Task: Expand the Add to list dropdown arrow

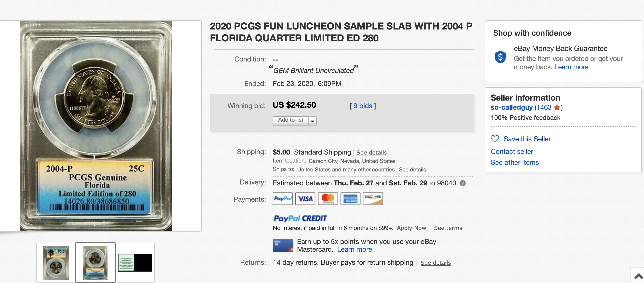Action: tap(312, 121)
